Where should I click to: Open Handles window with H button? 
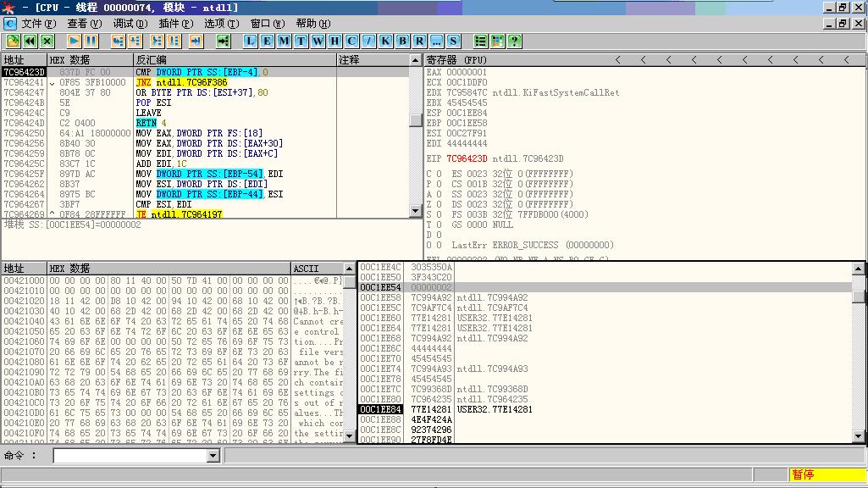tap(334, 41)
